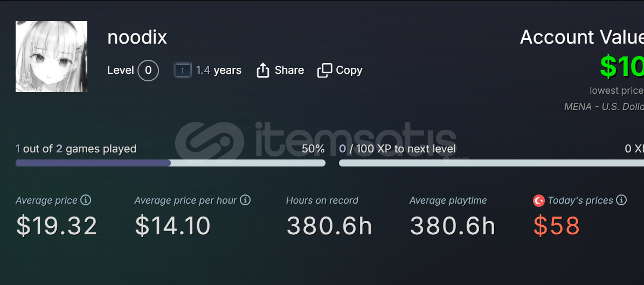This screenshot has height=285, width=644.
Task: Click the $19.32 Average price value
Action: (57, 226)
